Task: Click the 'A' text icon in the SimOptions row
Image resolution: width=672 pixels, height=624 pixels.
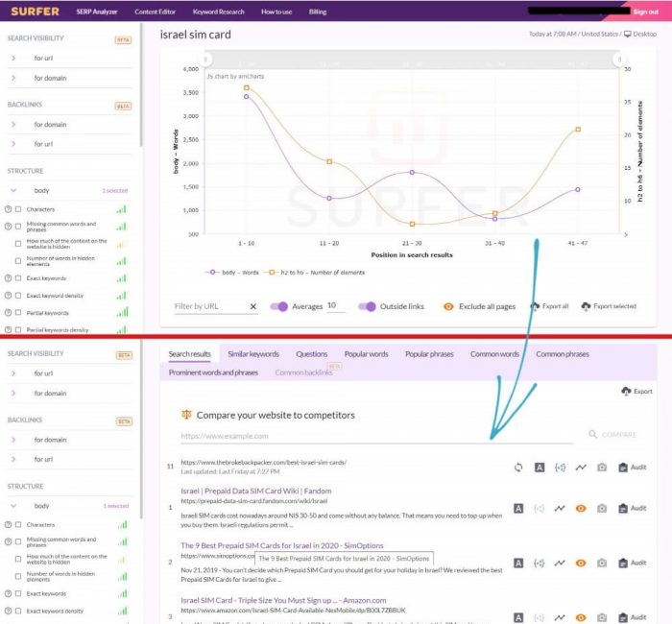Action: click(x=518, y=563)
